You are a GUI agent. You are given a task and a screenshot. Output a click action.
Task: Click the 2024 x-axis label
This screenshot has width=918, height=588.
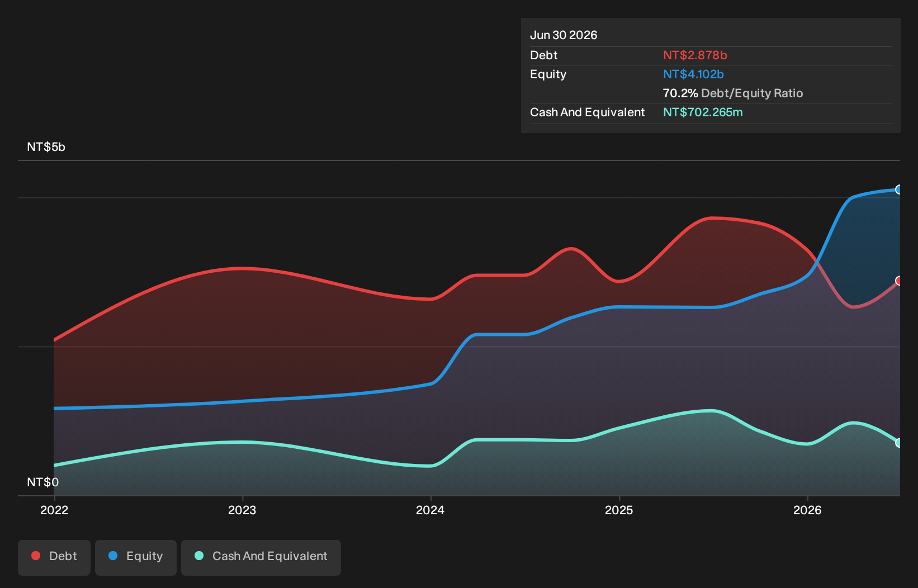click(430, 510)
